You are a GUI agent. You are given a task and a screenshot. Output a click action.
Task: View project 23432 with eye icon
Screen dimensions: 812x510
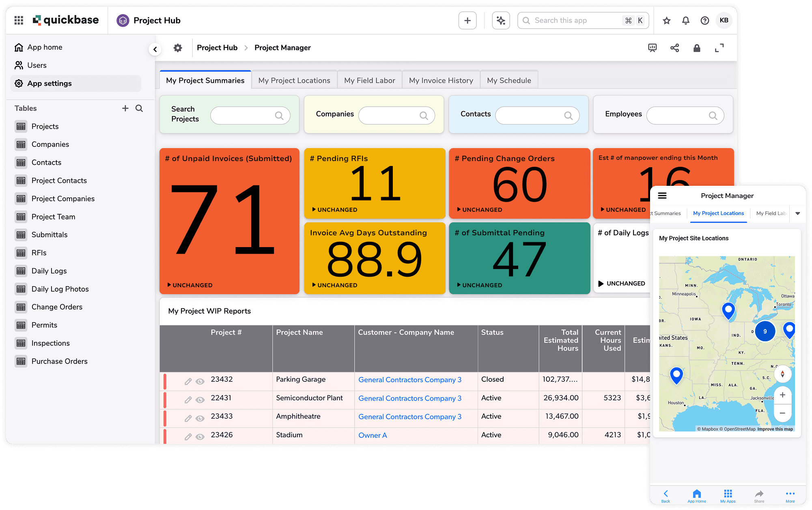tap(200, 381)
